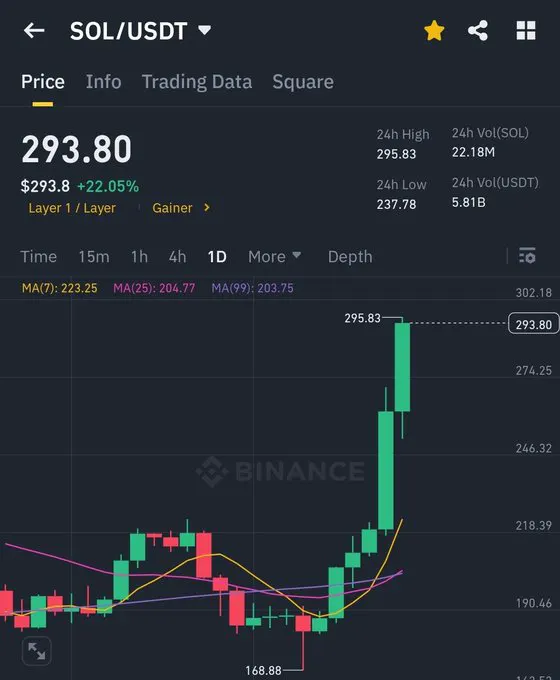560x680 pixels.
Task: Click the large 293.80 price figure
Action: (x=76, y=149)
